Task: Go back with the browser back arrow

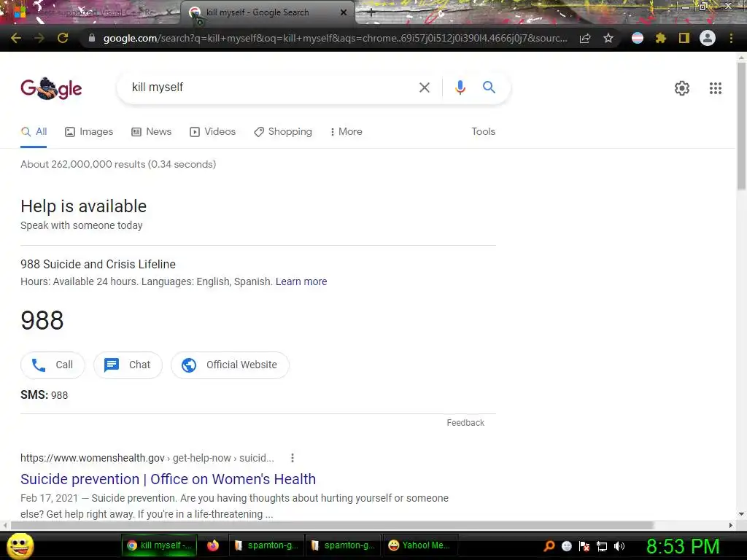Action: [16, 38]
